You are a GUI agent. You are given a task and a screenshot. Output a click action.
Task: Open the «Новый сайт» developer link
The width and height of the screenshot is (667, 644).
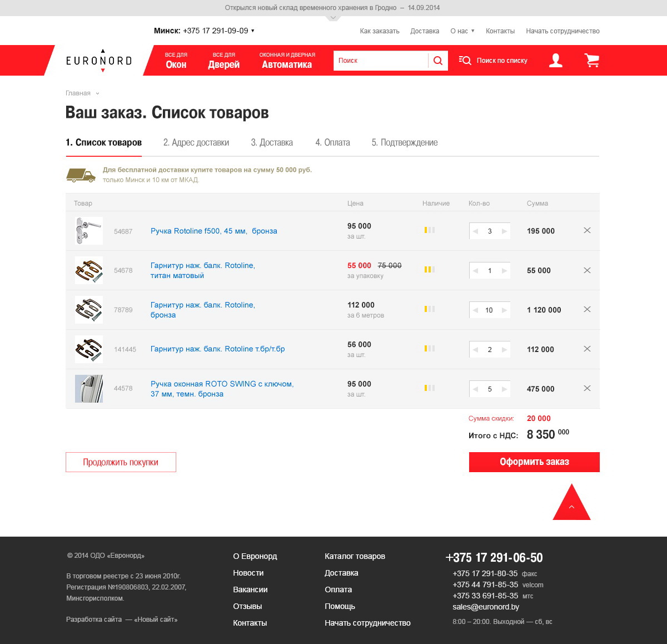156,620
